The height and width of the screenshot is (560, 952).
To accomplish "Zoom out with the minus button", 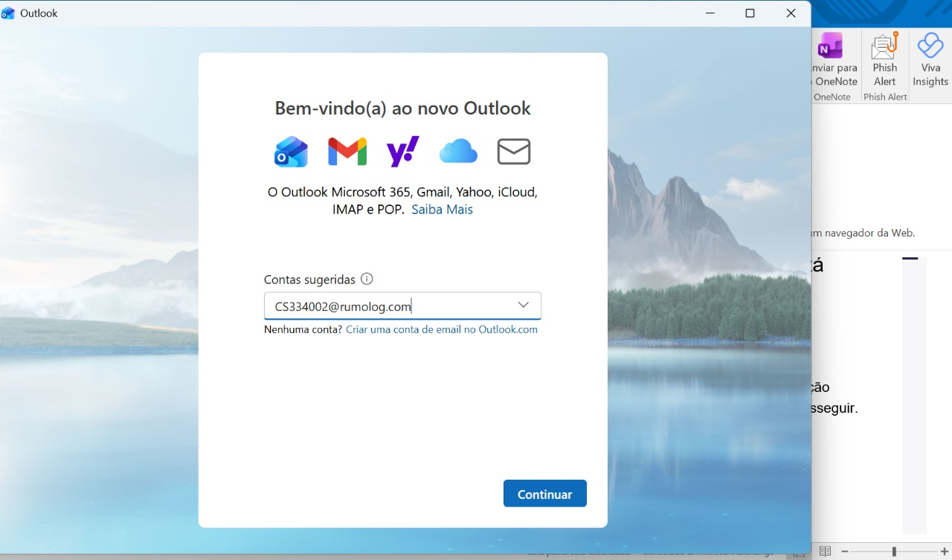I will coord(844,551).
